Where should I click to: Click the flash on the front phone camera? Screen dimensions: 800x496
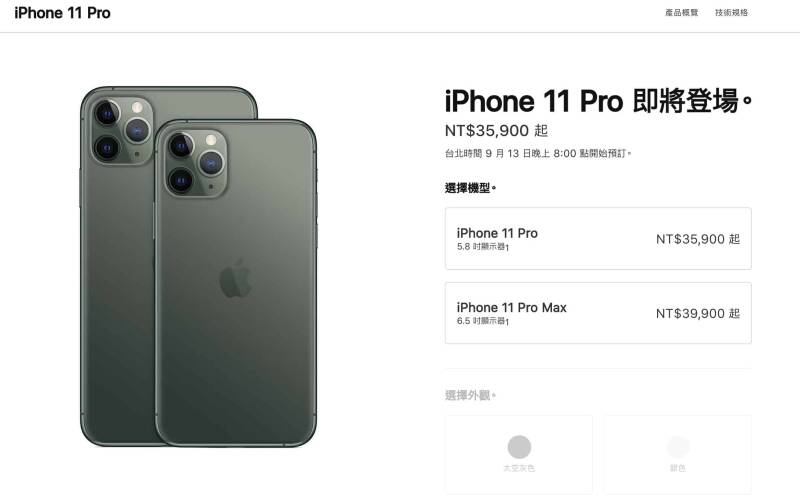coord(211,140)
